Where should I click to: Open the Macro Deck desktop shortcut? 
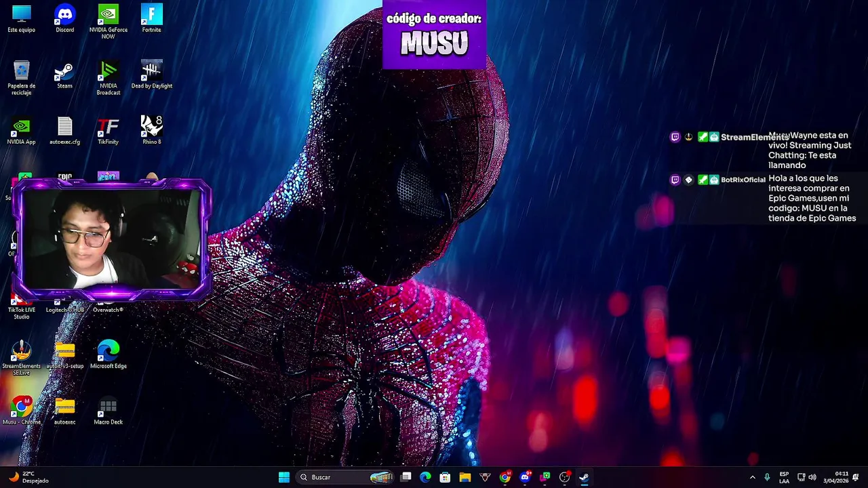(x=108, y=411)
